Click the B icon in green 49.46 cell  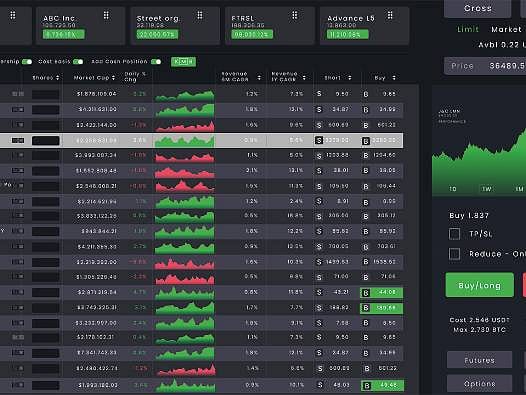coord(367,386)
